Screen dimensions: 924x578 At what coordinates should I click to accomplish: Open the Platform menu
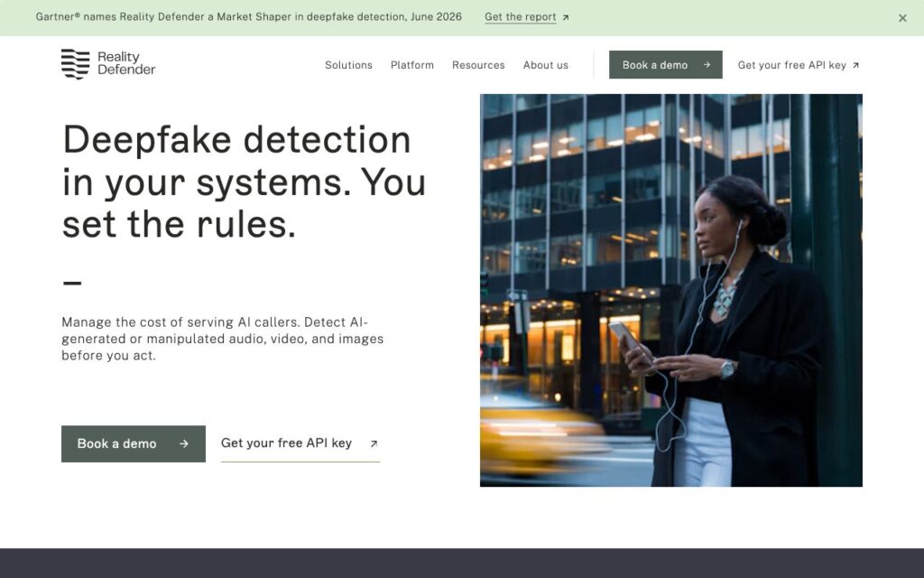(411, 65)
